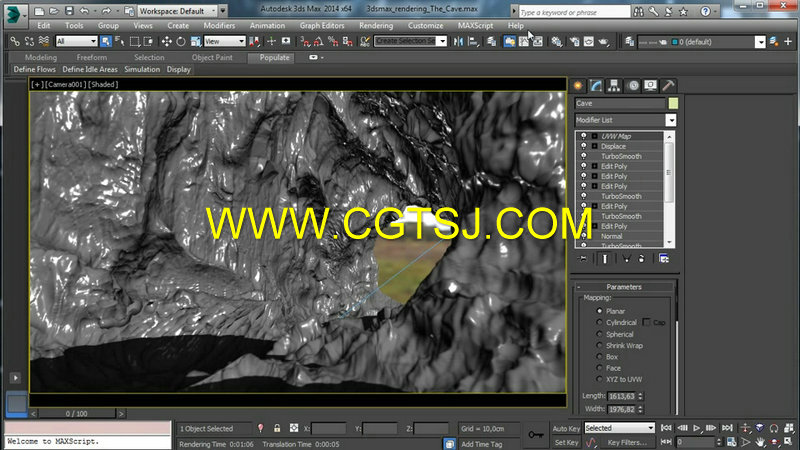Select the Move tool in main toolbar
The height and width of the screenshot is (450, 800).
tap(166, 42)
